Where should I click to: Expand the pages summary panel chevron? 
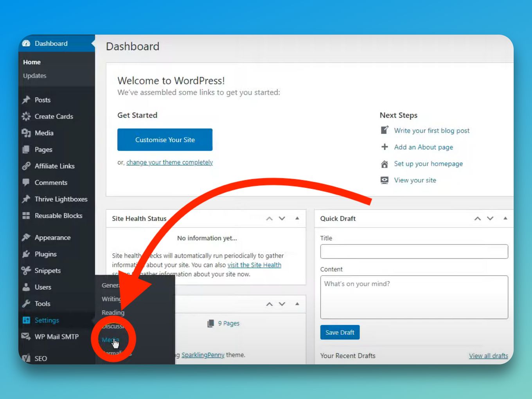coord(270,304)
